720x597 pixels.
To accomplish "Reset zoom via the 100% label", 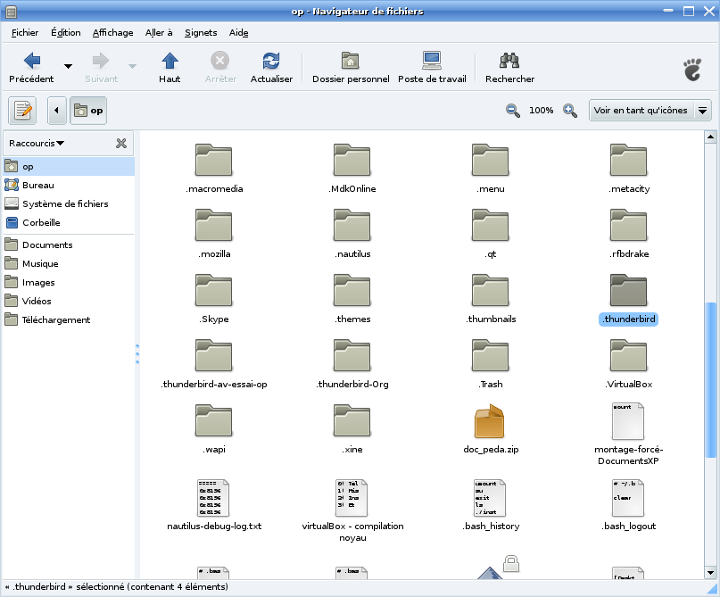I will point(541,110).
